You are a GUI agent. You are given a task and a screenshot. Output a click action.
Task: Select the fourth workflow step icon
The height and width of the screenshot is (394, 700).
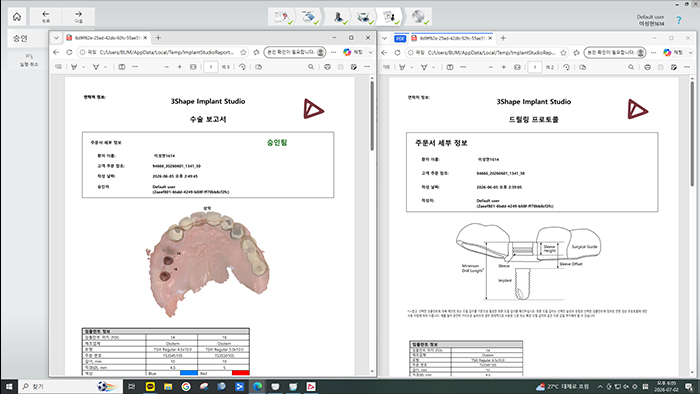(365, 17)
